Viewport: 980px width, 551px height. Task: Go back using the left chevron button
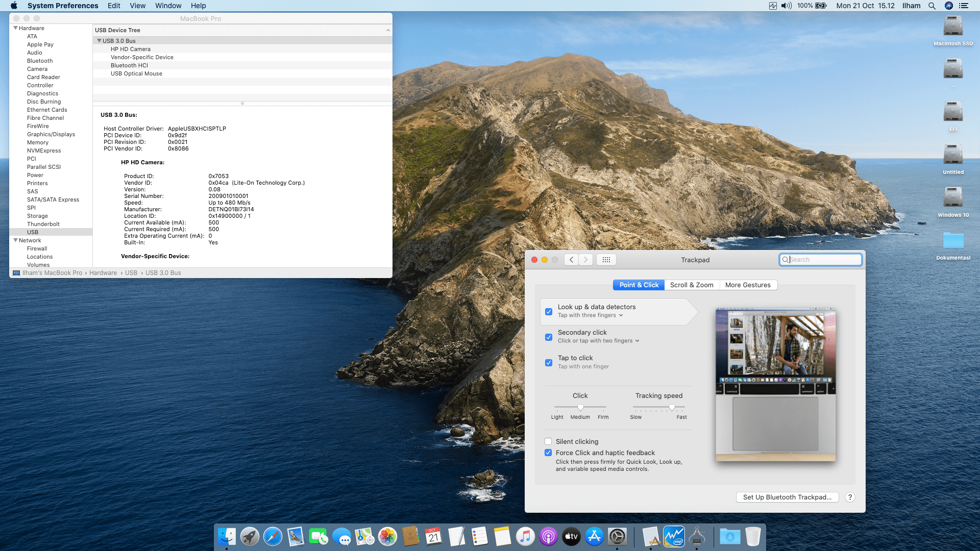point(571,260)
